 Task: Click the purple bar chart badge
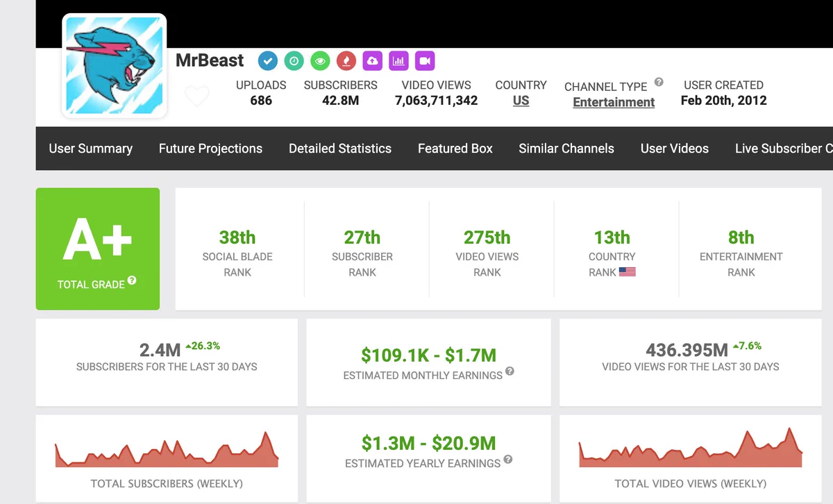tap(398, 61)
